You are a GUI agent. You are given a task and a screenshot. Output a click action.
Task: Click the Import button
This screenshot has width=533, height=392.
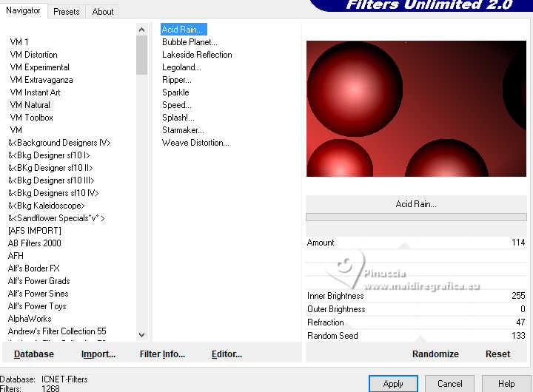[98, 354]
